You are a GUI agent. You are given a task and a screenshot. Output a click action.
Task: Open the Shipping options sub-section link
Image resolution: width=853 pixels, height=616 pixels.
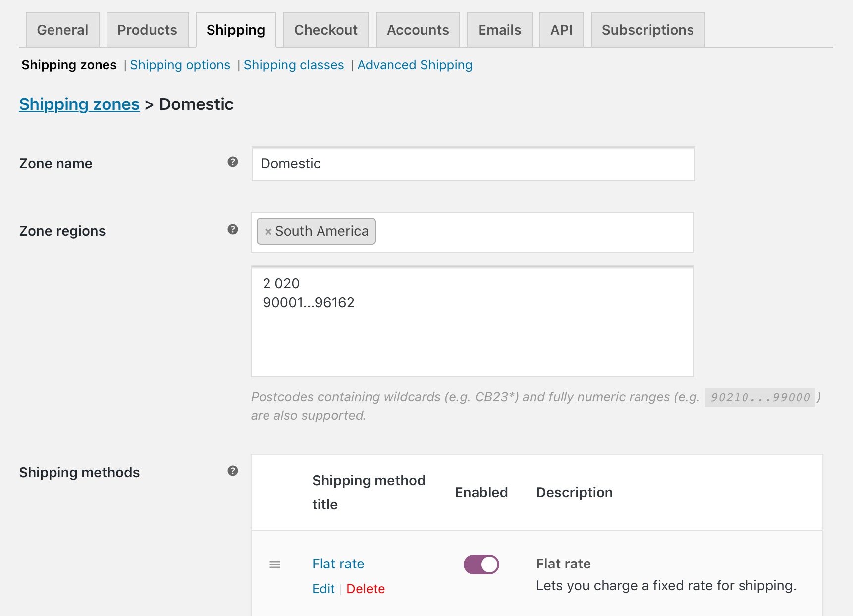[180, 65]
